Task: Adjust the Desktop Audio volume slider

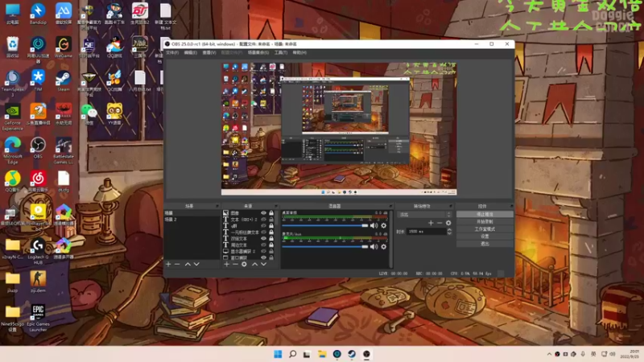Action: click(x=325, y=226)
